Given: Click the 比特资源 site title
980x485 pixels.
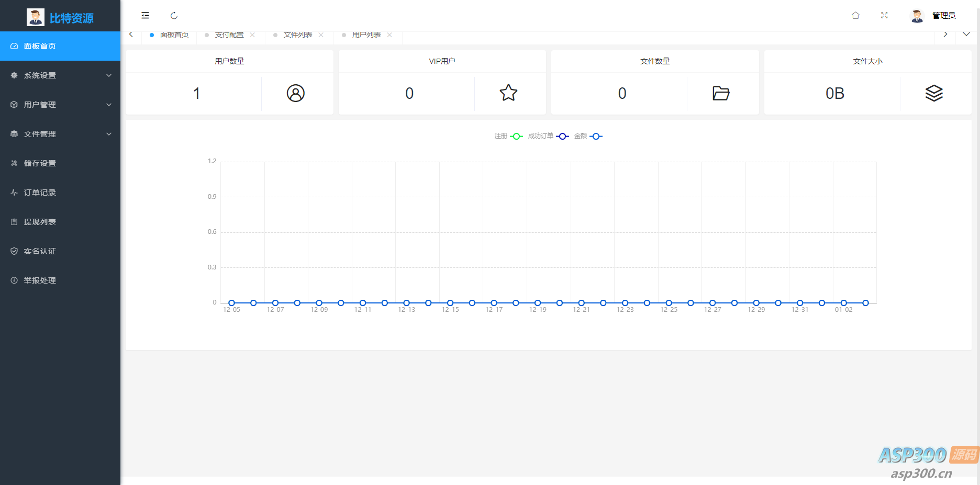Looking at the screenshot, I should (x=72, y=18).
